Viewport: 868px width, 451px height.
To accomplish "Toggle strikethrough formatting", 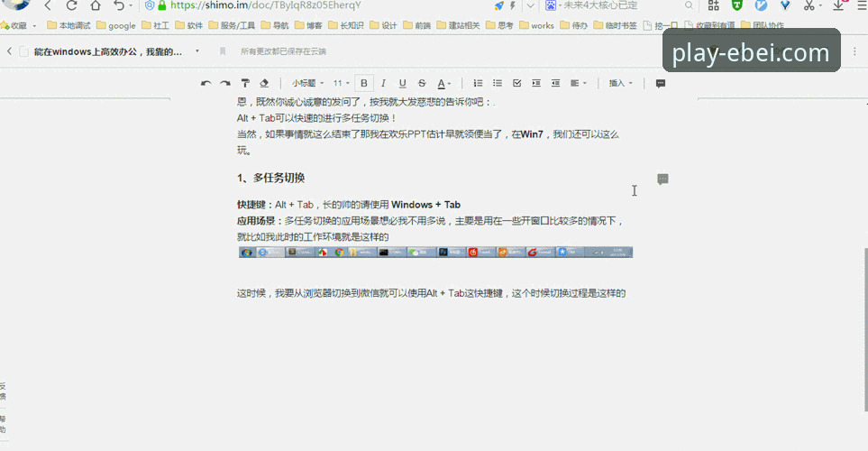I will tap(422, 83).
